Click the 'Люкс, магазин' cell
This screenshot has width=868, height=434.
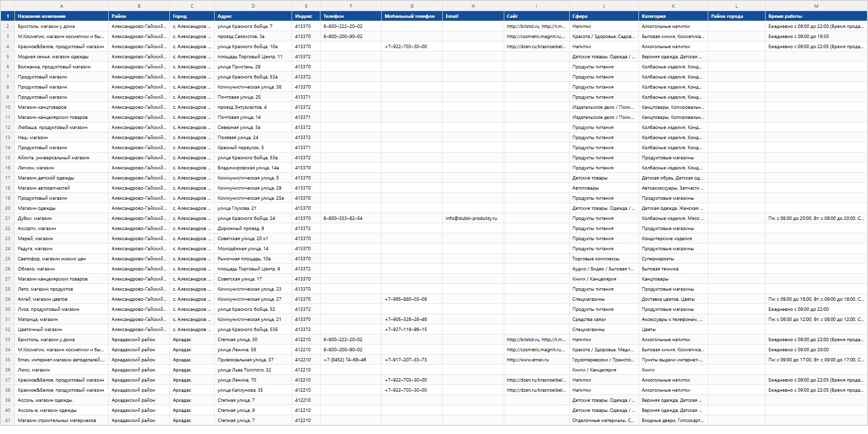(62, 370)
